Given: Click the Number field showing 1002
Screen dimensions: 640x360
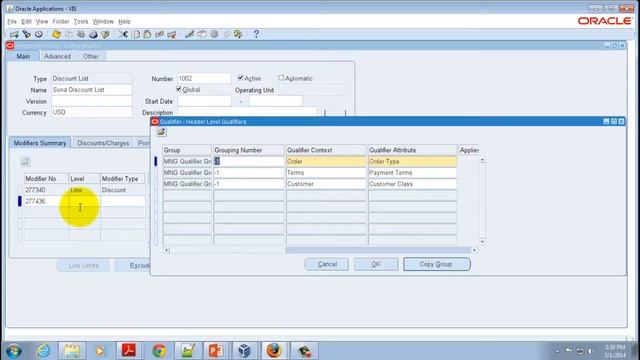Looking at the screenshot, I should click(x=204, y=78).
